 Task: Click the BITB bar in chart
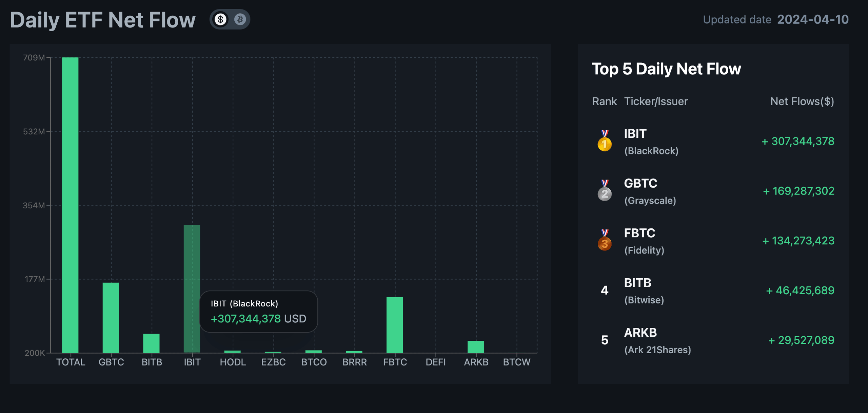[x=151, y=343]
